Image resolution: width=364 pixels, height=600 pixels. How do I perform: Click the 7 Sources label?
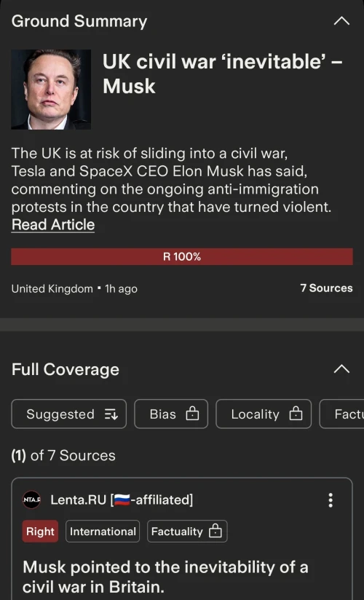(x=326, y=288)
